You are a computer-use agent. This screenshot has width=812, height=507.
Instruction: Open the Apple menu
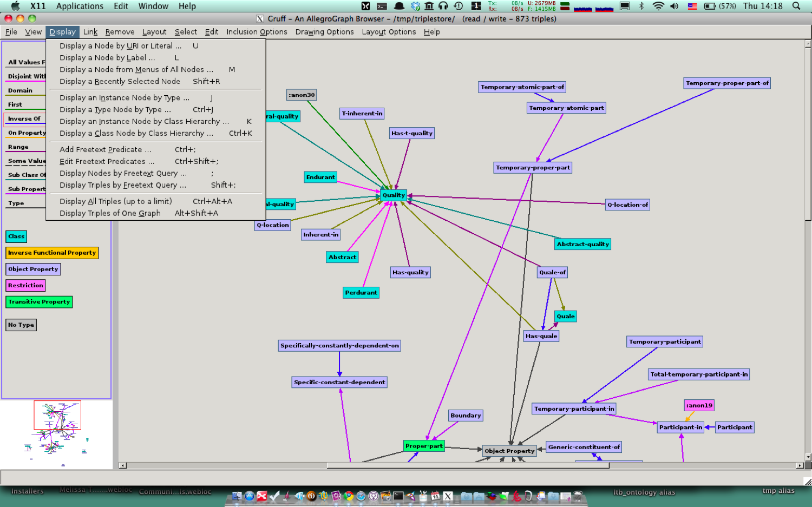[x=15, y=6]
